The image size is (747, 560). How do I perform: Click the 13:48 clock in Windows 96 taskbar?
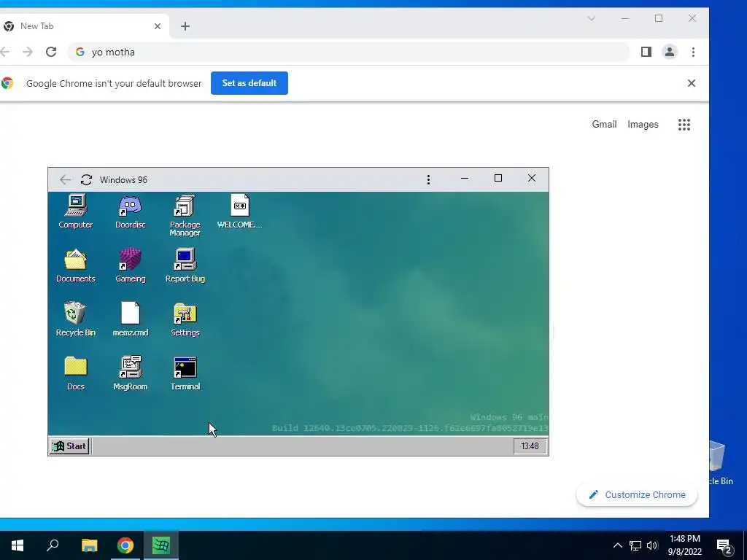click(x=530, y=446)
